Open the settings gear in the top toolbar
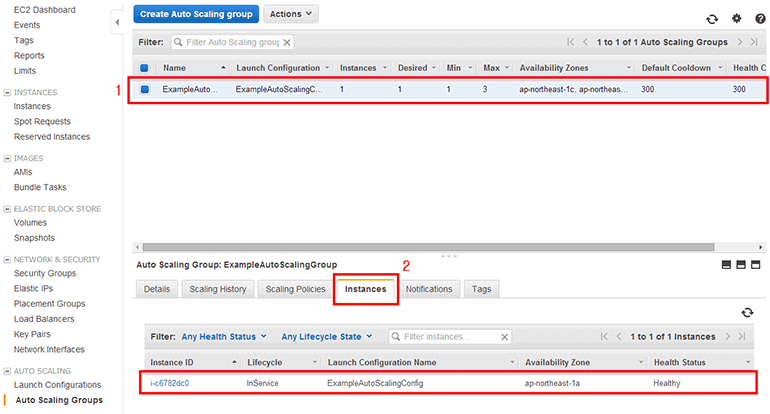 click(736, 19)
